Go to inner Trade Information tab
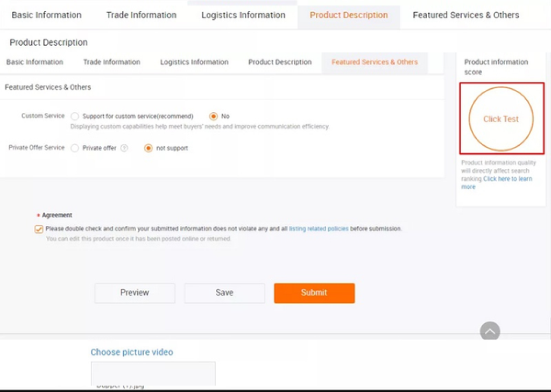The height and width of the screenshot is (392, 551). [112, 62]
